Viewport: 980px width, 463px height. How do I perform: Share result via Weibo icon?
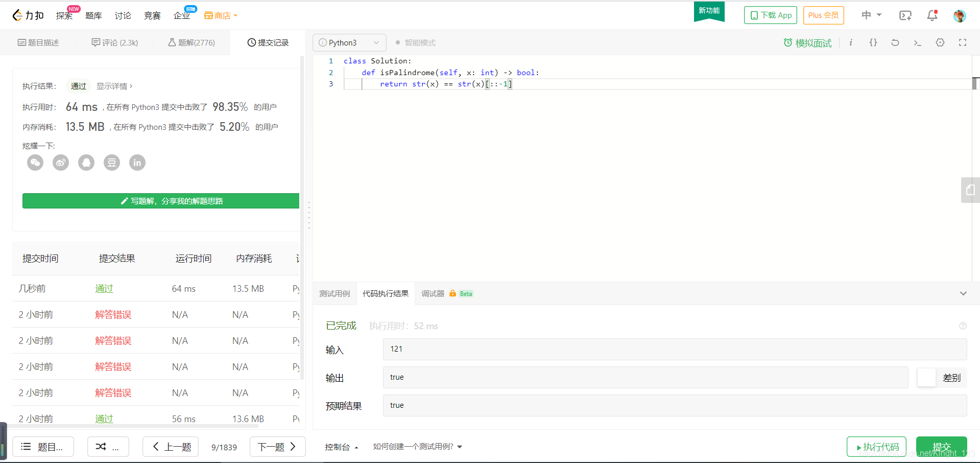coord(61,163)
